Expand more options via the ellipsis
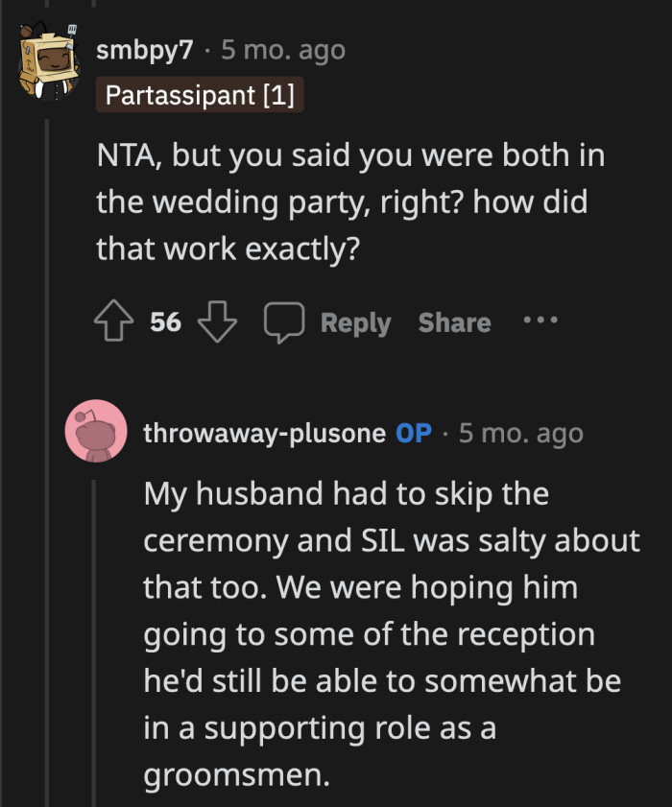 tap(540, 322)
